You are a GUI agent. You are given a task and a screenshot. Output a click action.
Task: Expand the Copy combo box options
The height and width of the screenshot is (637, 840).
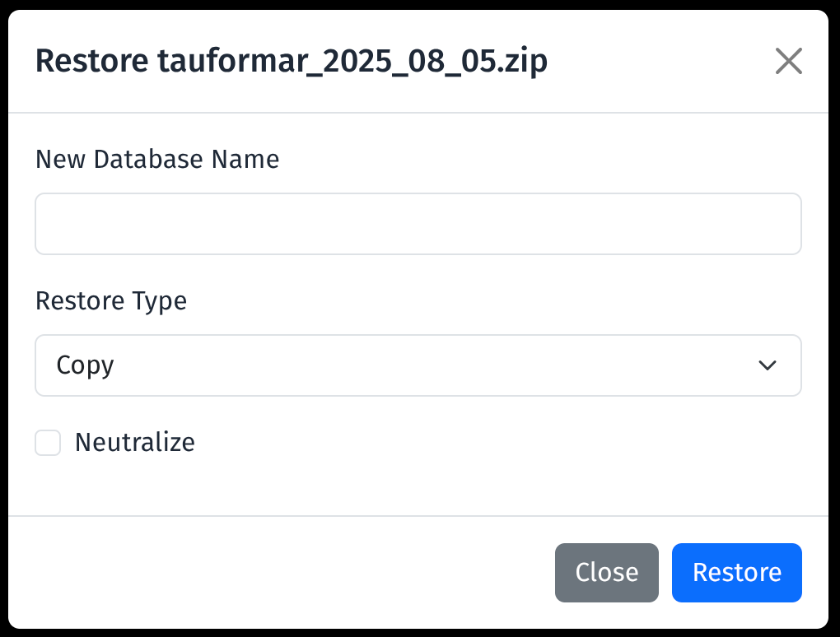click(x=418, y=365)
